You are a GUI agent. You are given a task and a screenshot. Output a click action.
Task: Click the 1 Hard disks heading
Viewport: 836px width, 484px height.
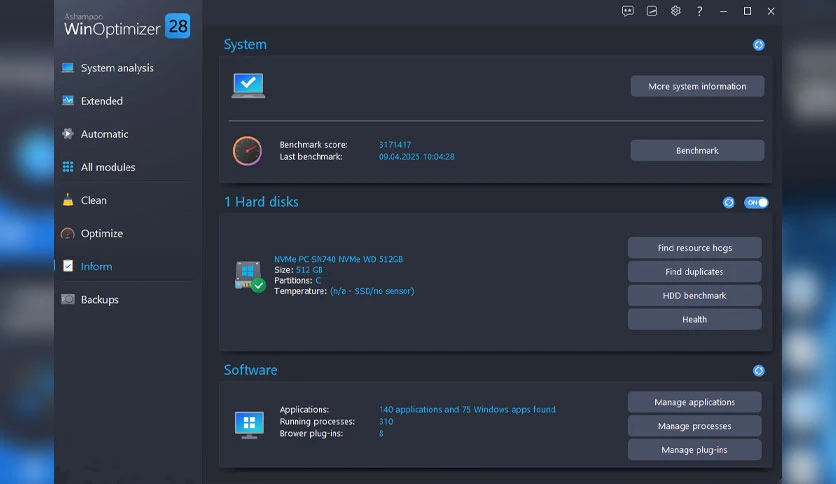click(261, 202)
